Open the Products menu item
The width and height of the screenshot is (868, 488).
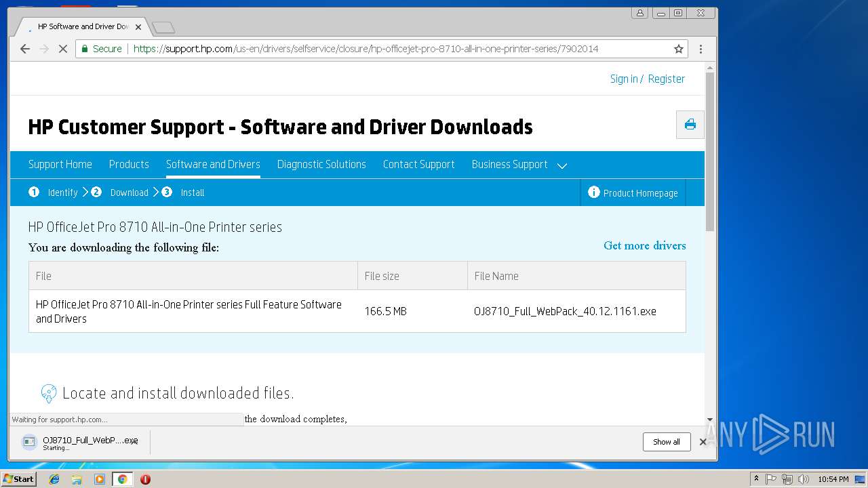coord(129,164)
